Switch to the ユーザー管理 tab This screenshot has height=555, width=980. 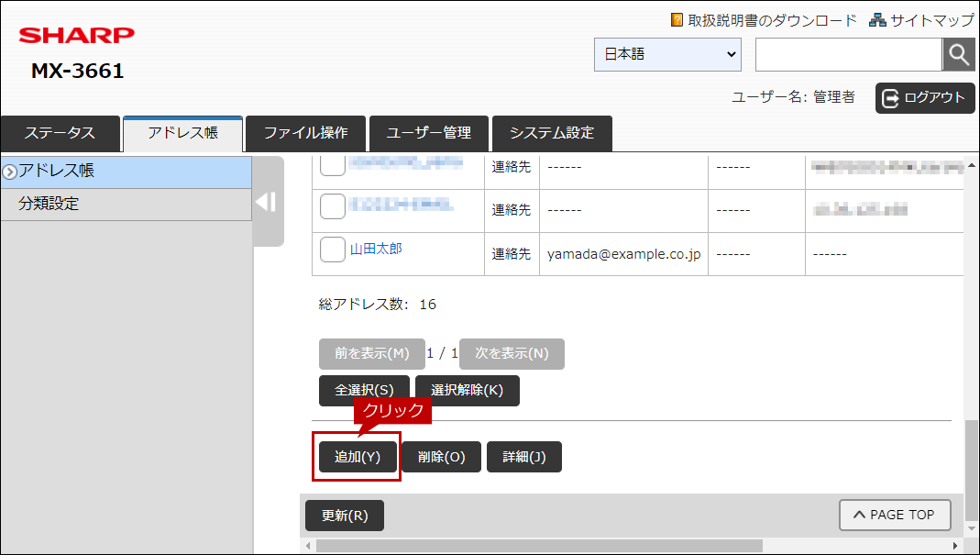[429, 133]
